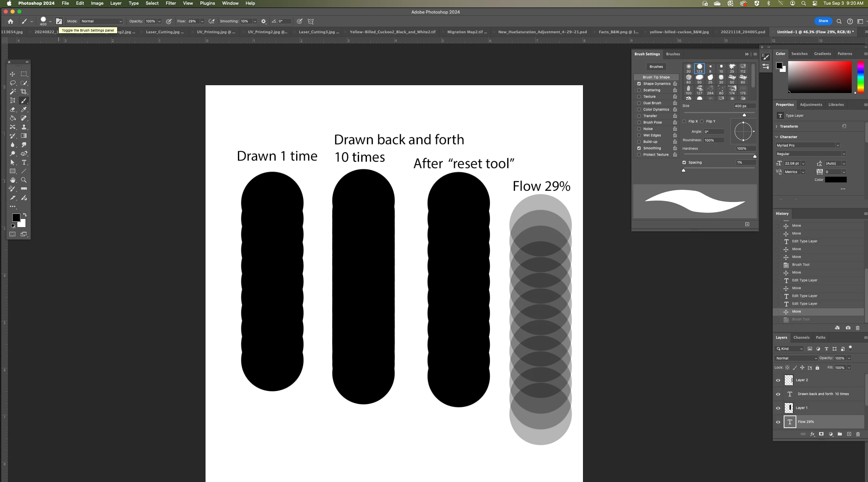The image size is (868, 482).
Task: Open brush smoothing options gear icon
Action: 264,21
